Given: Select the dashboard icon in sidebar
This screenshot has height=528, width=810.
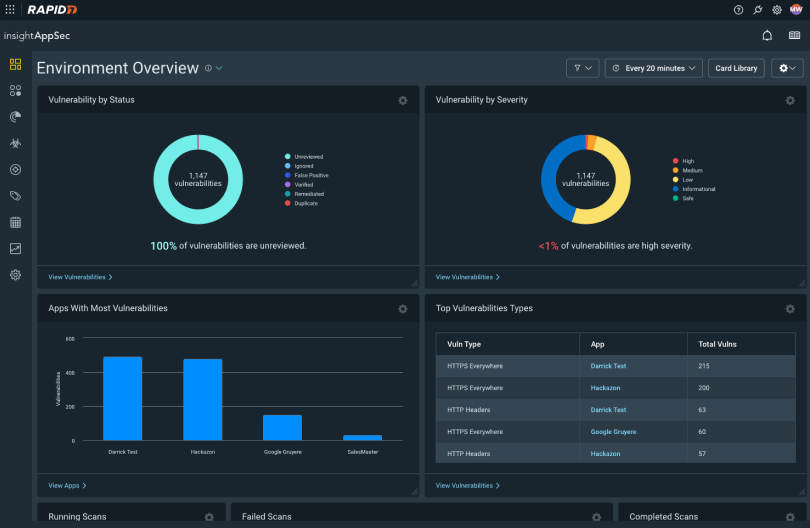Looking at the screenshot, I should [15, 64].
